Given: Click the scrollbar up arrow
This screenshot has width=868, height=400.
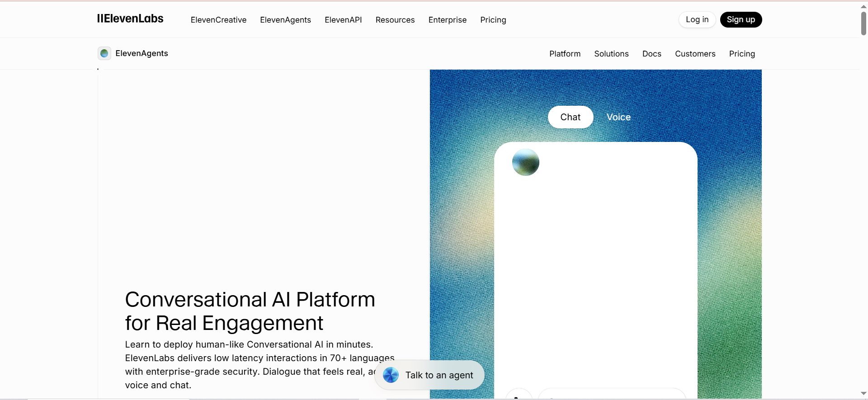Looking at the screenshot, I should click(863, 6).
